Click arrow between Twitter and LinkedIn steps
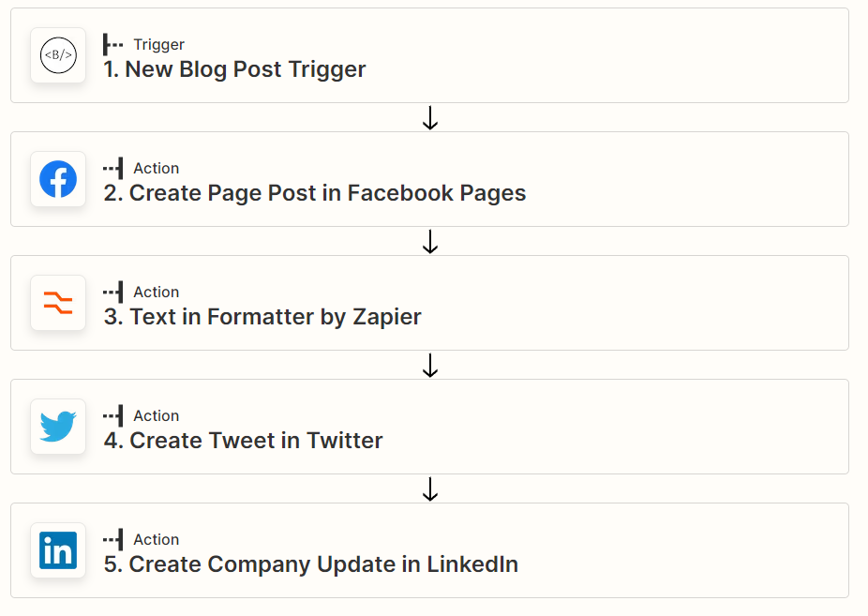Screen dimensions: 868x616 [430, 489]
